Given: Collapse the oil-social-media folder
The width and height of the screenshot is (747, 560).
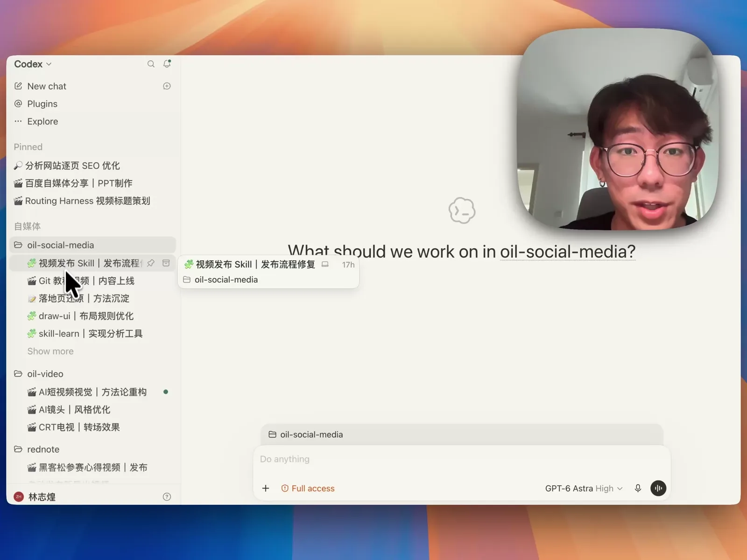Looking at the screenshot, I should pyautogui.click(x=92, y=245).
